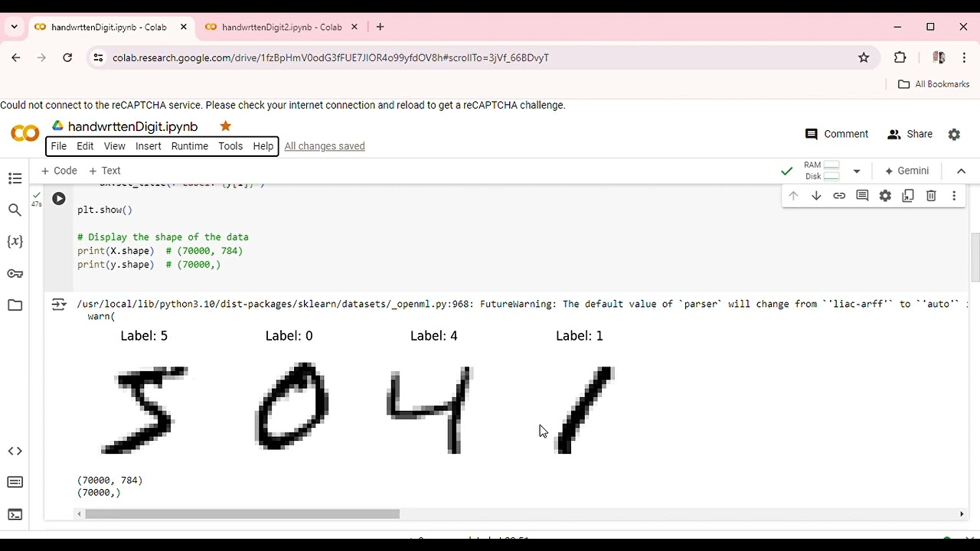Open the Insert menu

[149, 146]
